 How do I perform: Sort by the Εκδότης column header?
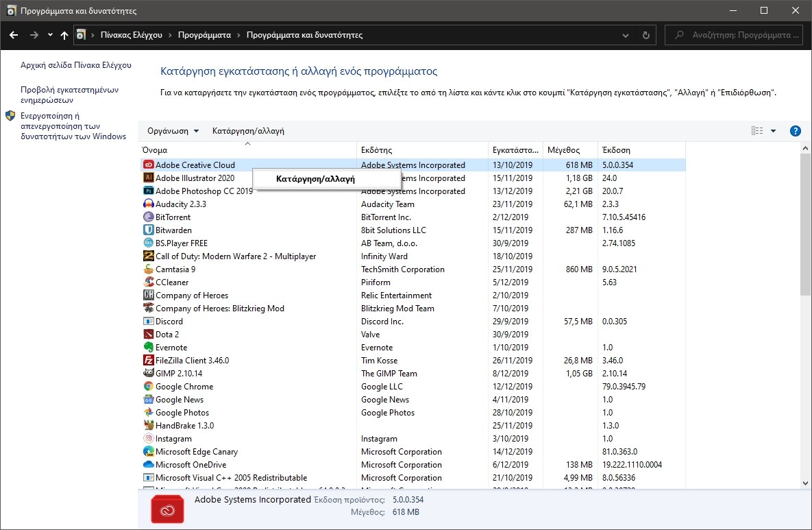pos(423,149)
